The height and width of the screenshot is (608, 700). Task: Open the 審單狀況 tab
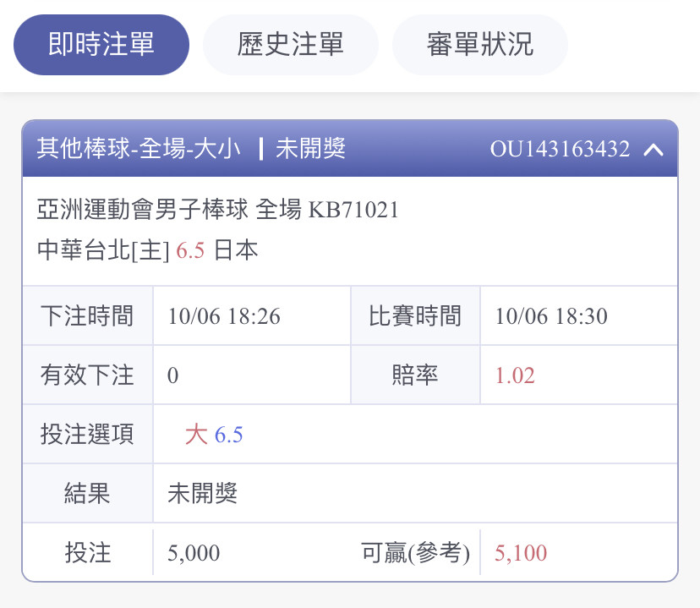[480, 45]
